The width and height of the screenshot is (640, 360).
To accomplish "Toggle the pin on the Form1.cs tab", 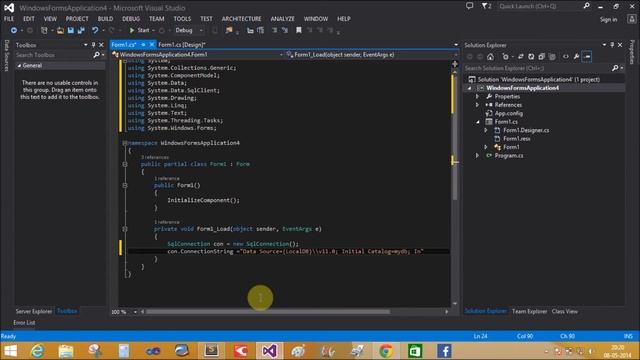I will pyautogui.click(x=143, y=44).
